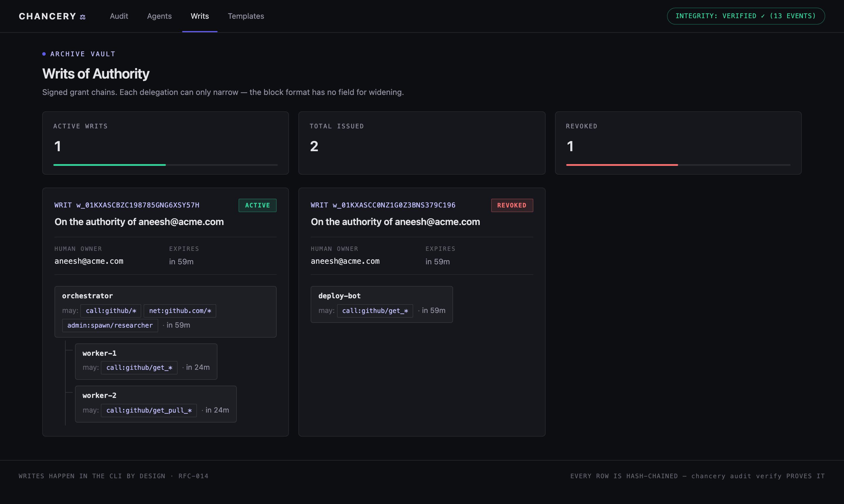Image resolution: width=844 pixels, height=504 pixels.
Task: Select the Active Writs stat card
Action: (x=165, y=143)
